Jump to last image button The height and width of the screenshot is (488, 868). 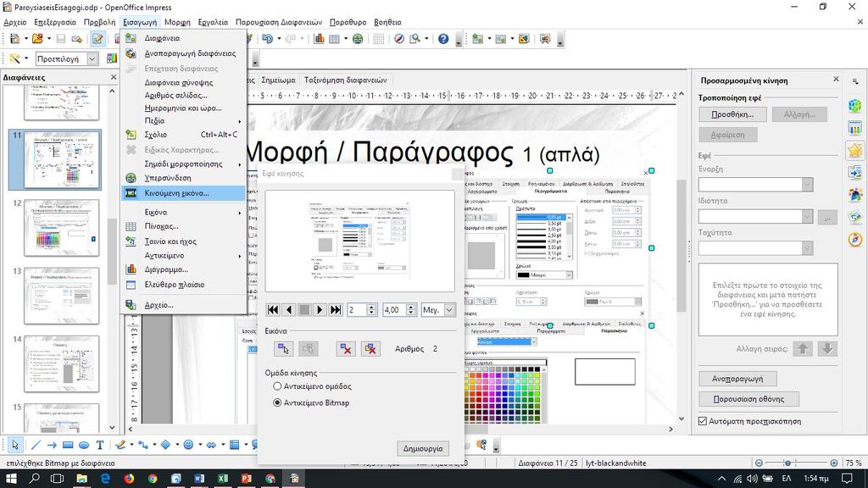[x=336, y=310]
